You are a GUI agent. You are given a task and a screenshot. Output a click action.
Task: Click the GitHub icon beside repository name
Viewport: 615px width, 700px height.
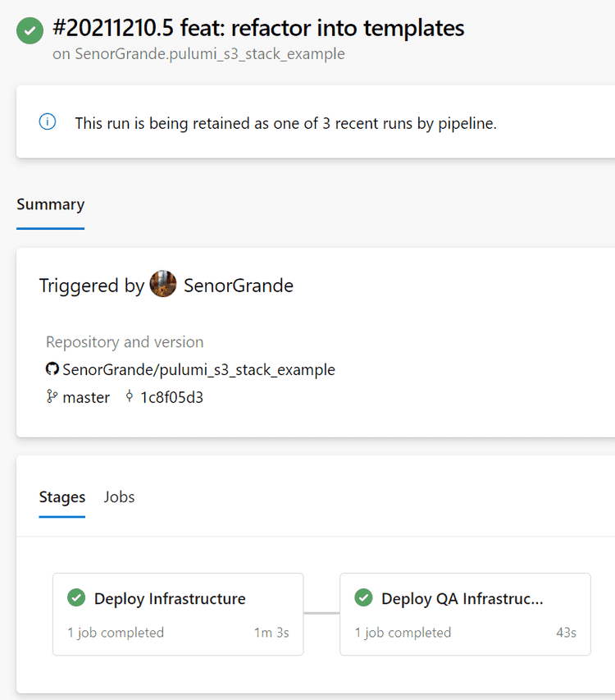[x=52, y=368]
